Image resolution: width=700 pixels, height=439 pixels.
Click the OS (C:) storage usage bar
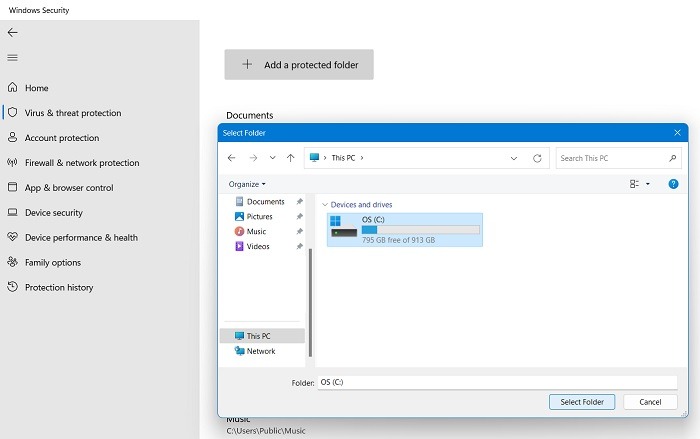tap(421, 230)
